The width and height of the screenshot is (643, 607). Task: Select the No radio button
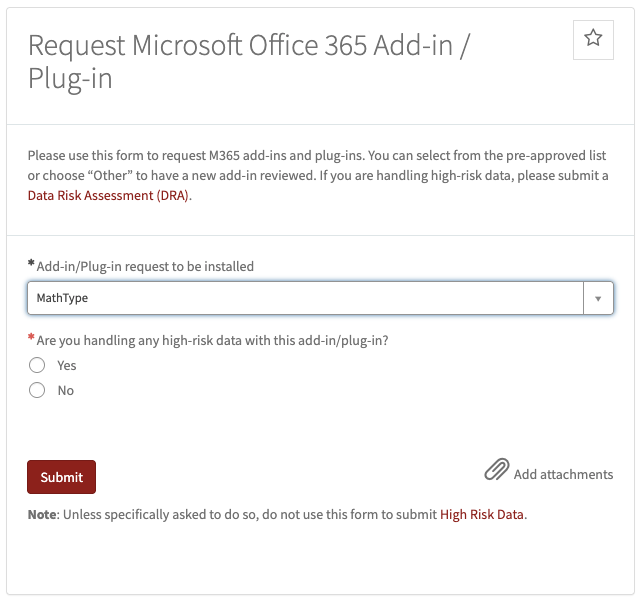click(37, 390)
